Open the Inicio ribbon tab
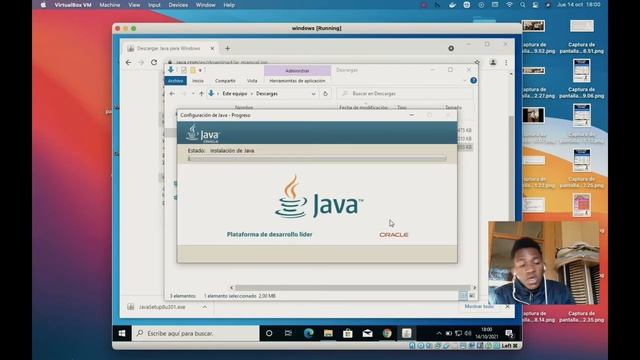This screenshot has width=640, height=360. pos(198,81)
